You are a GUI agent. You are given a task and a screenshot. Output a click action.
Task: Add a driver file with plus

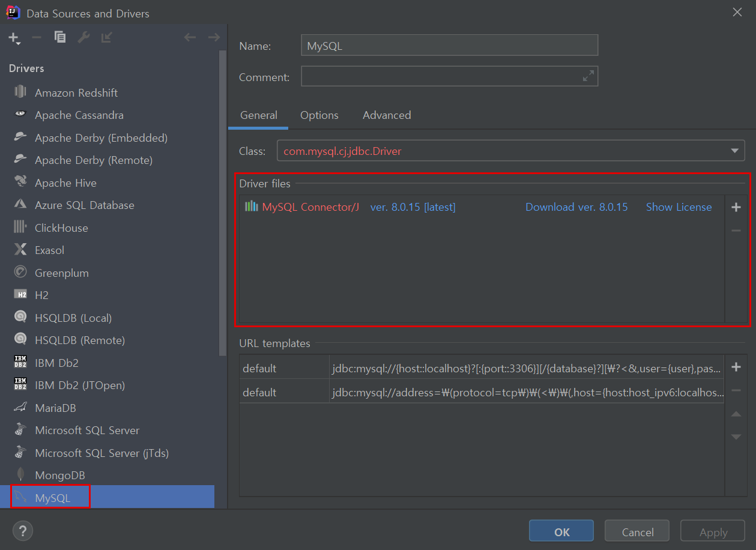click(x=736, y=207)
